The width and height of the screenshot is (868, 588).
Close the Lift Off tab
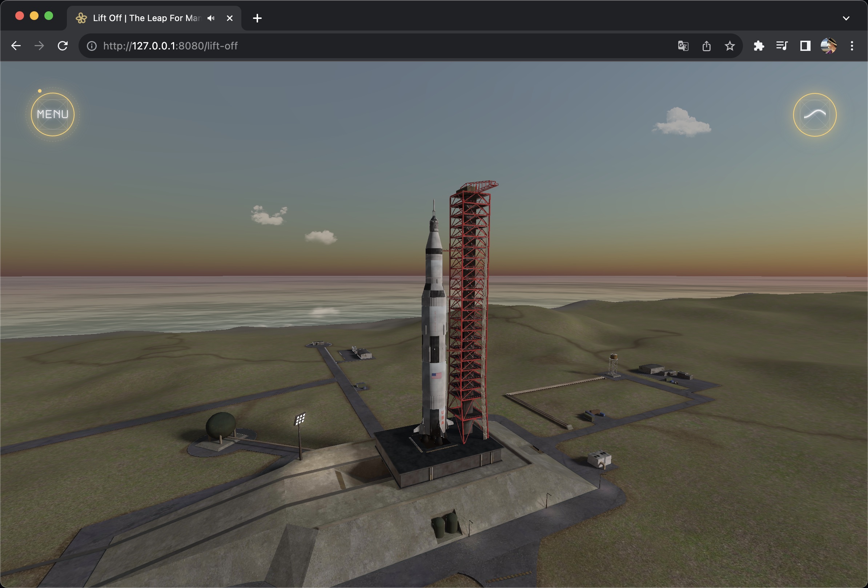pyautogui.click(x=230, y=18)
